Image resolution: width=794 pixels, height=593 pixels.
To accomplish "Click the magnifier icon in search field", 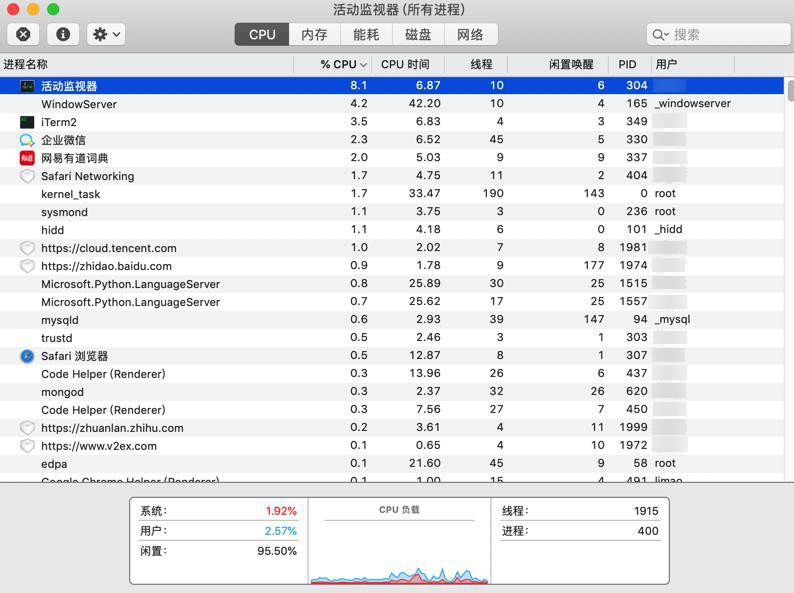I will pyautogui.click(x=658, y=34).
